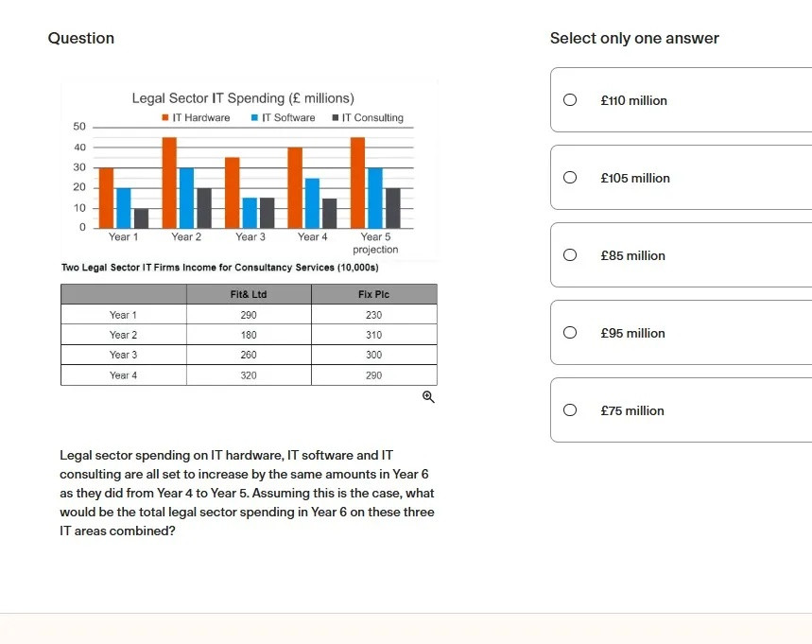Screen dimensions: 812x644
Task: Click the orange IT Hardware legend swatch
Action: 165,117
